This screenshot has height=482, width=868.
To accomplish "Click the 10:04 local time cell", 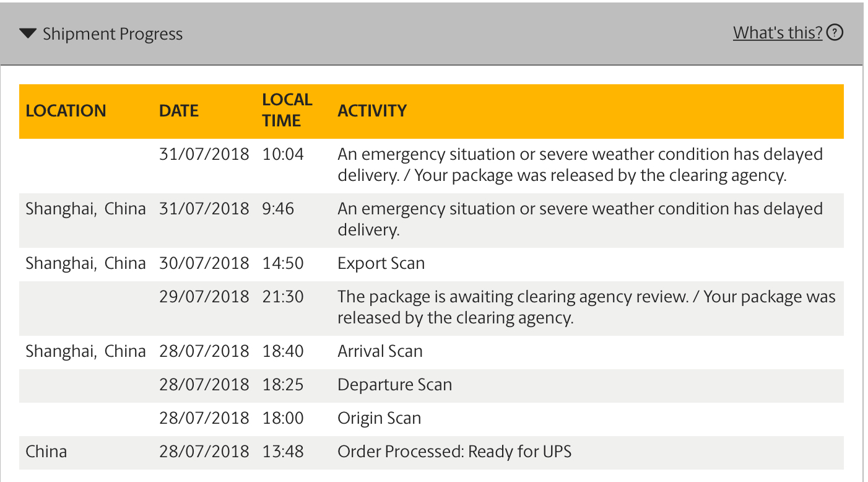I will 283,154.
